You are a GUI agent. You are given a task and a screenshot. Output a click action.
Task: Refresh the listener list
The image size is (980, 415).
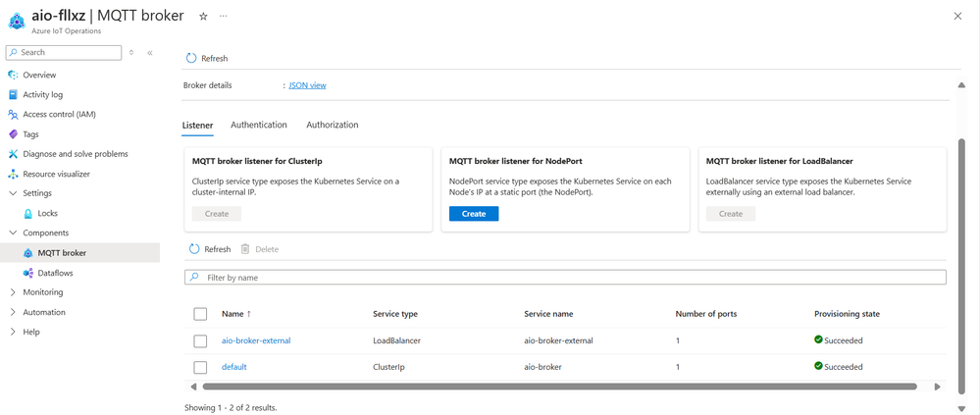click(x=210, y=249)
